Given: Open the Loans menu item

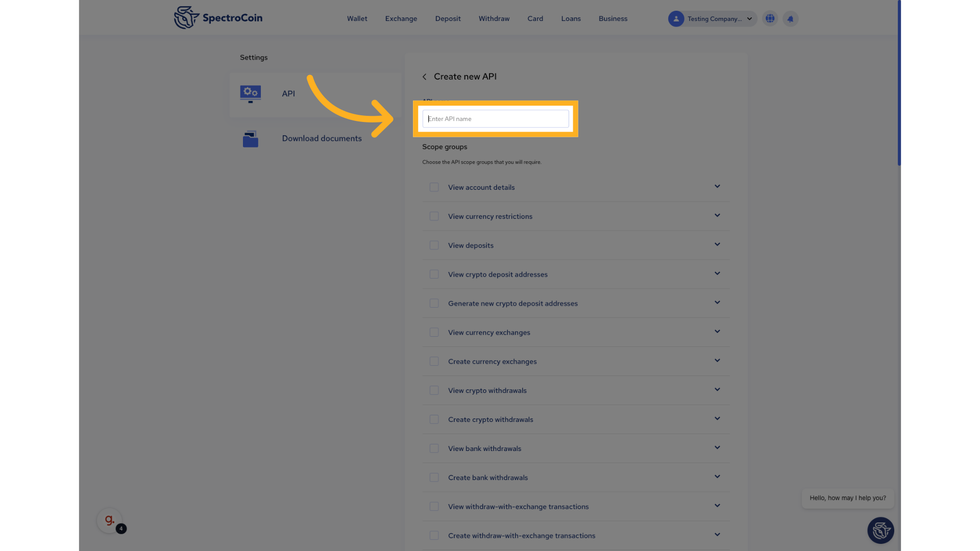Looking at the screenshot, I should coord(571,19).
